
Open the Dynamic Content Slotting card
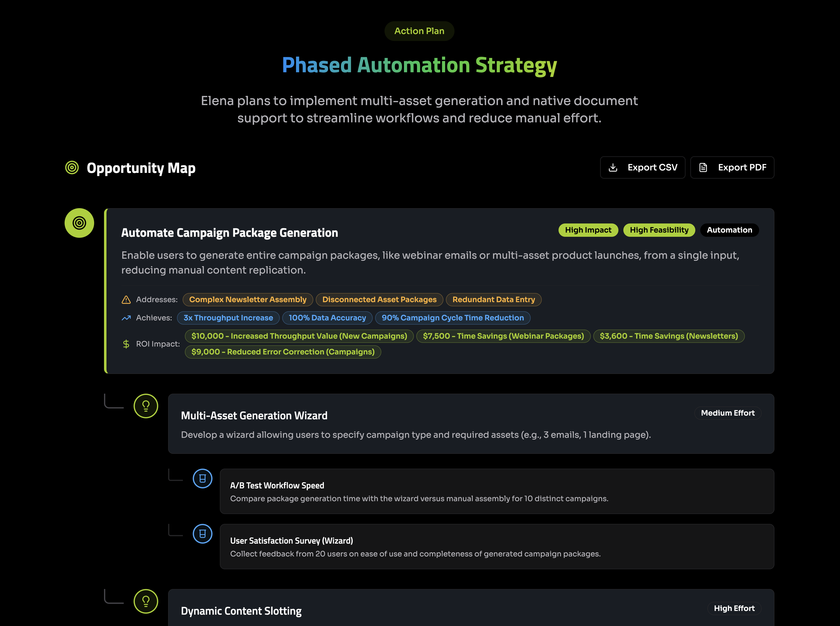click(x=471, y=608)
